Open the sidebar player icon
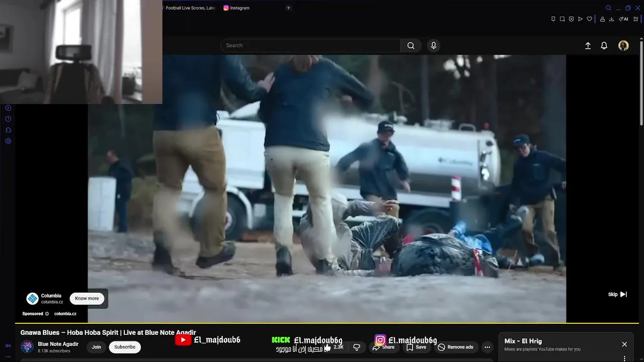Viewport: 644px width, 362px height. click(x=8, y=108)
